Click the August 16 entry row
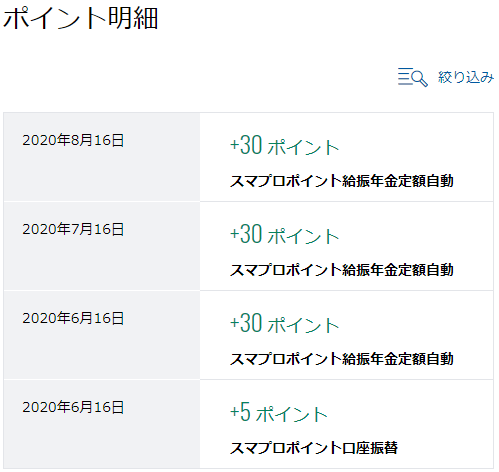This screenshot has height=472, width=499. tap(248, 157)
